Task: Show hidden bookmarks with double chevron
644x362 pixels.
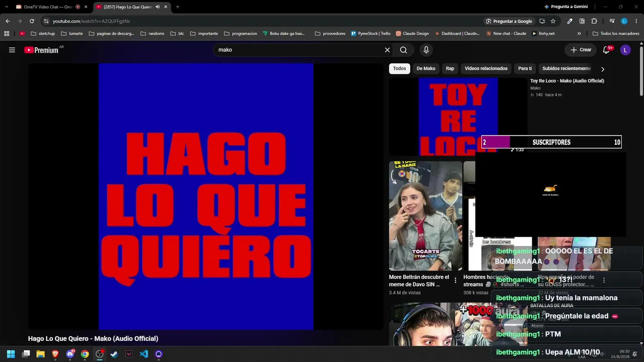Action: [579, 34]
